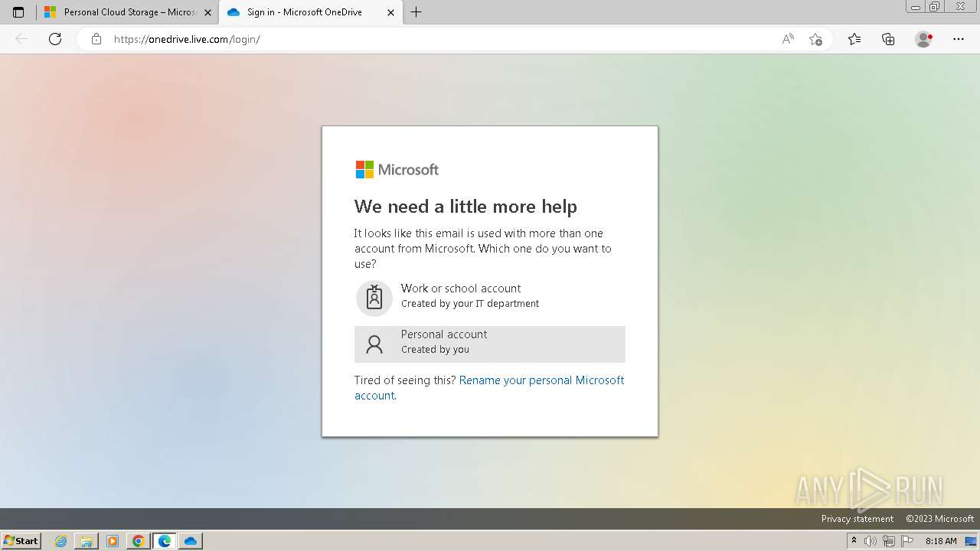Open the volume speaker tray icon

pyautogui.click(x=871, y=541)
